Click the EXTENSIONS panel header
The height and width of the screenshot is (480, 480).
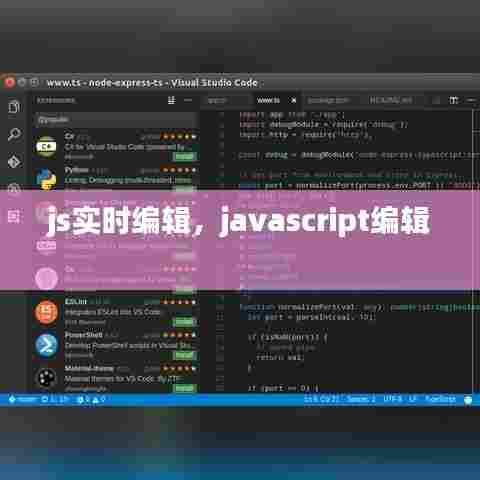pos(56,100)
